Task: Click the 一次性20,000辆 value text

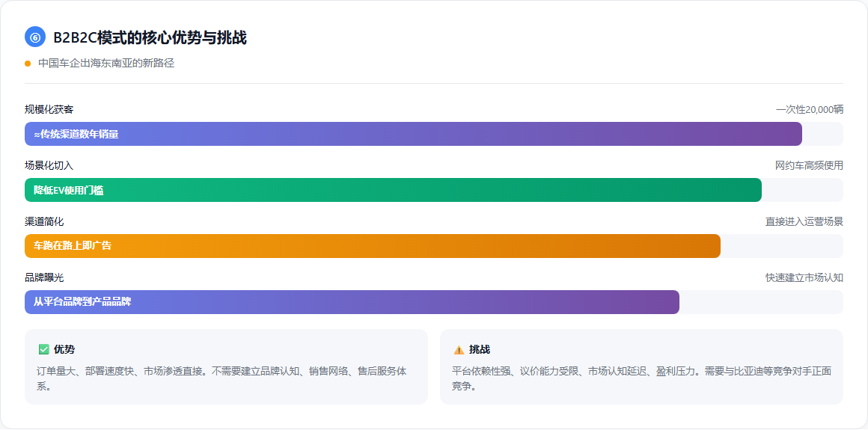Action: tap(809, 109)
